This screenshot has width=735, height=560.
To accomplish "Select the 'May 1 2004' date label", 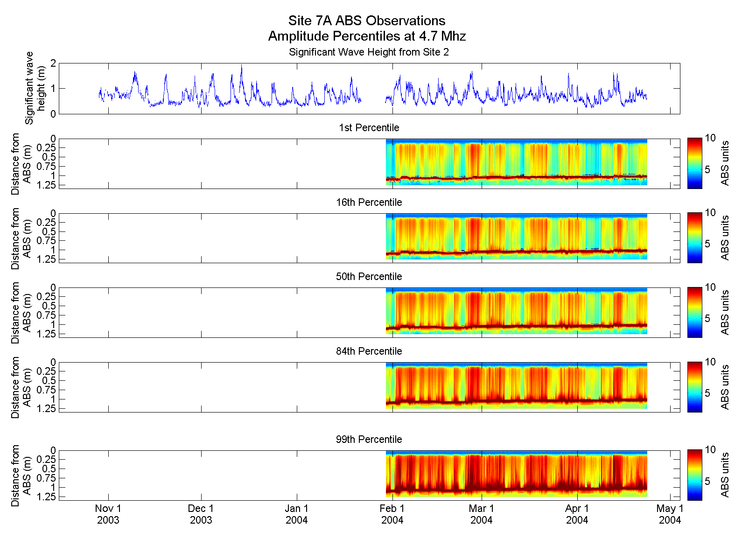I will point(670,514).
